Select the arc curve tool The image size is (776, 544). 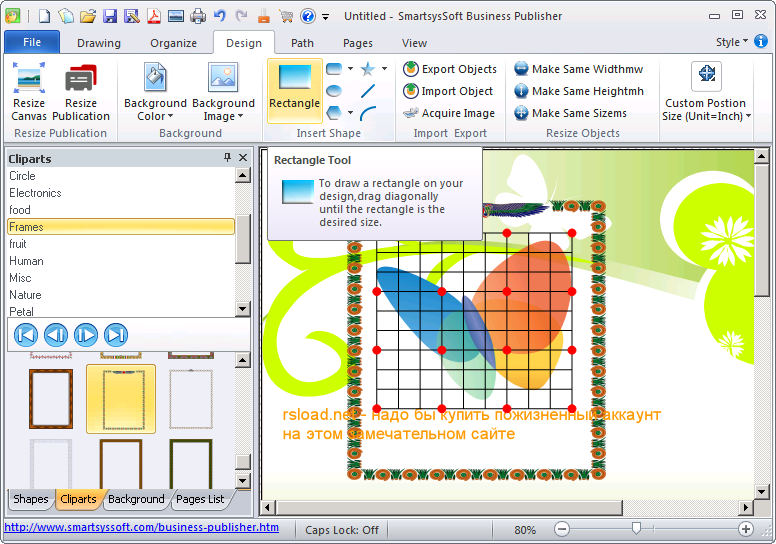click(368, 113)
